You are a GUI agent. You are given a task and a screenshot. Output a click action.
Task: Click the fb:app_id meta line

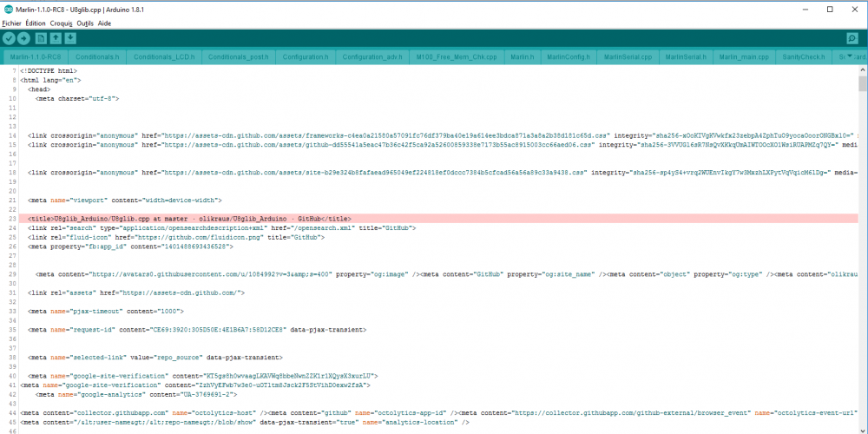point(131,247)
